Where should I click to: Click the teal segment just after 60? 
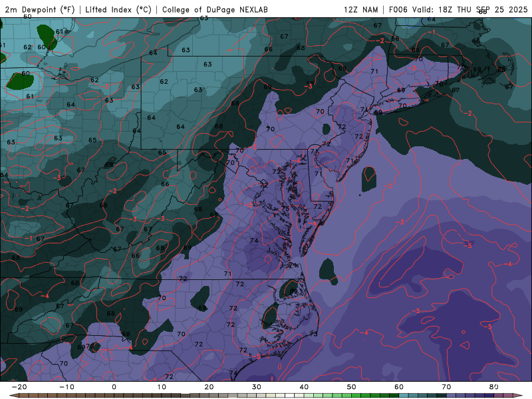(404, 395)
